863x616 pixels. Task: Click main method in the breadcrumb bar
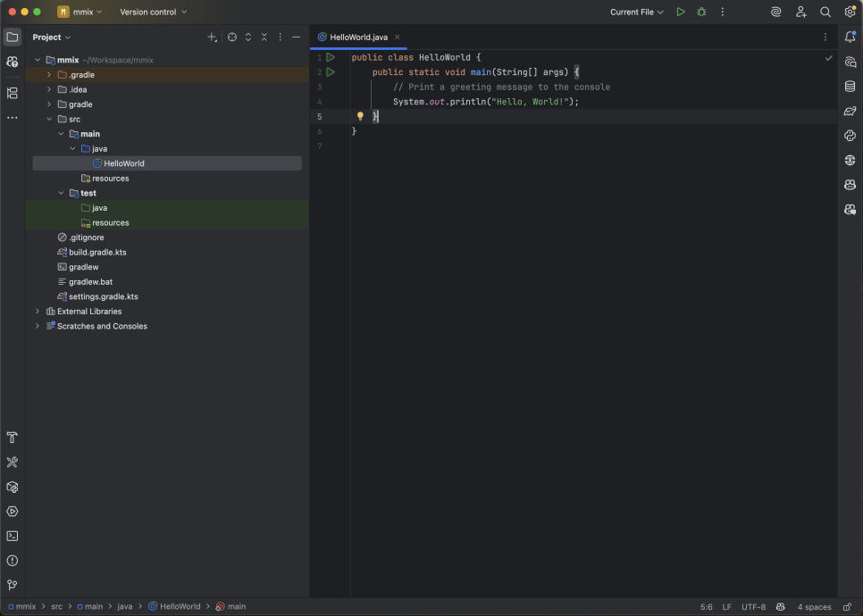[x=230, y=607]
